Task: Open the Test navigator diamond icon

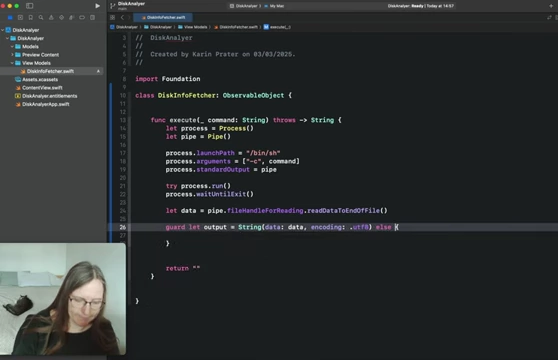Action: 62,17
